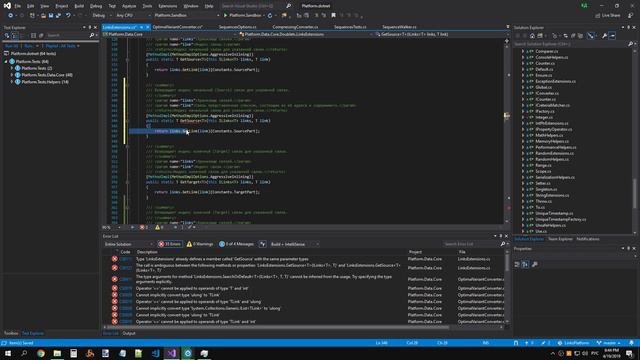The image size is (640, 360).
Task: Select Global.cs in Solution Explorer
Action: [x=543, y=87]
